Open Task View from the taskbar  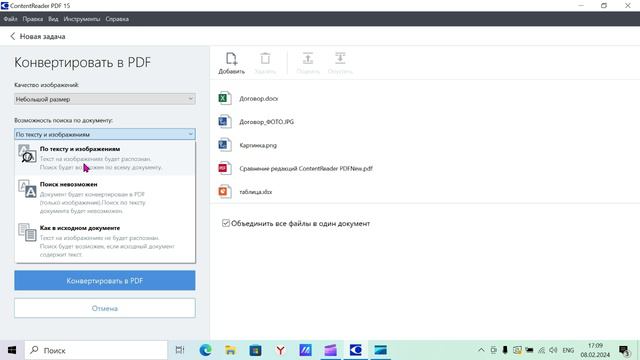point(180,350)
